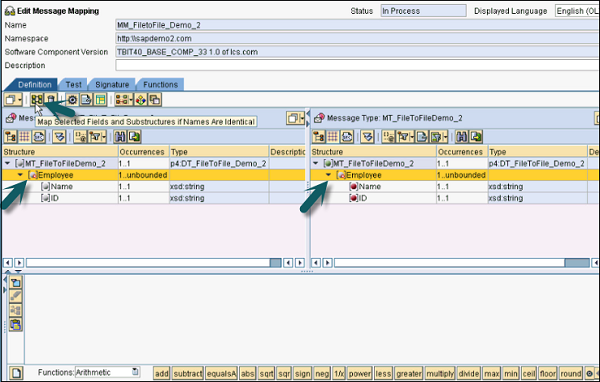The height and width of the screenshot is (382, 600).
Task: Collapse target Employee node
Action: pyautogui.click(x=328, y=175)
